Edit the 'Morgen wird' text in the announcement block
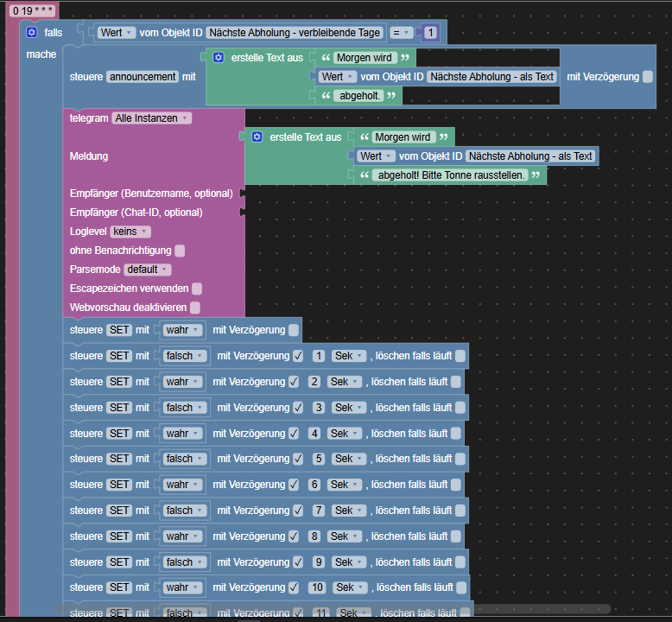Viewport: 672px width, 622px height. tap(365, 57)
